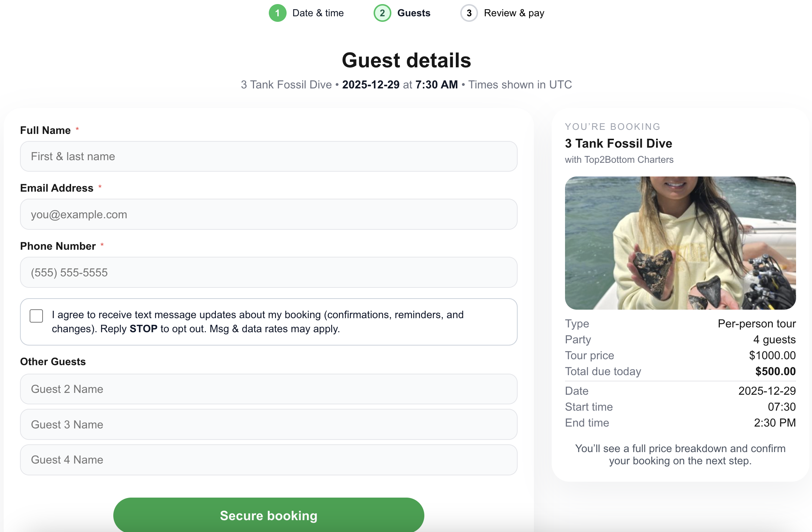The image size is (812, 532).
Task: Click the Guest 2 Name field
Action: tap(268, 389)
